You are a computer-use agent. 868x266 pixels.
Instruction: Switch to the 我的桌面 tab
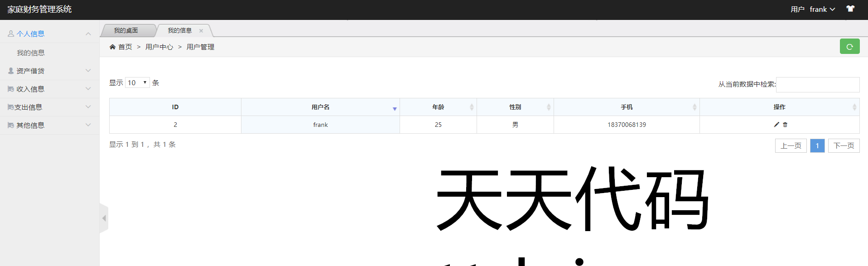126,31
